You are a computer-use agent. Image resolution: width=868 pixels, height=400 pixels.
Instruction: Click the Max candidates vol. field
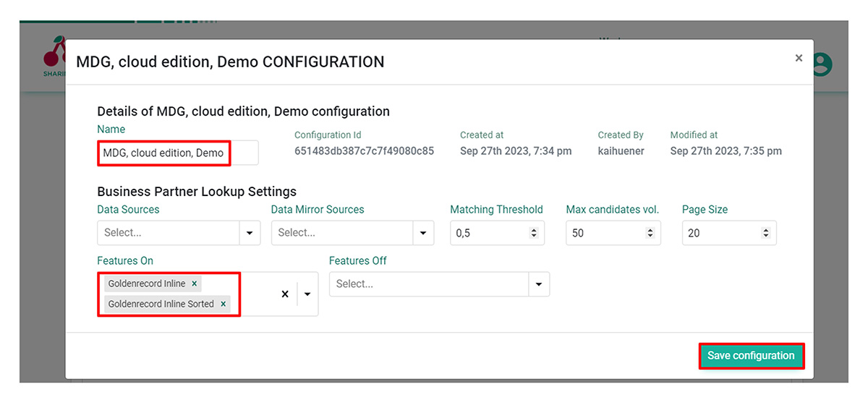[613, 233]
